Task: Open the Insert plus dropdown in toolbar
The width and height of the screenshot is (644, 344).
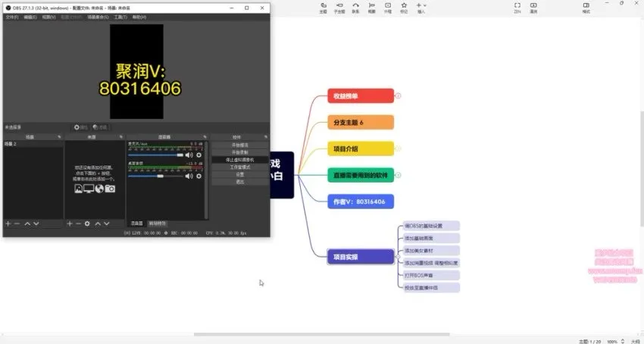Action: (x=421, y=8)
